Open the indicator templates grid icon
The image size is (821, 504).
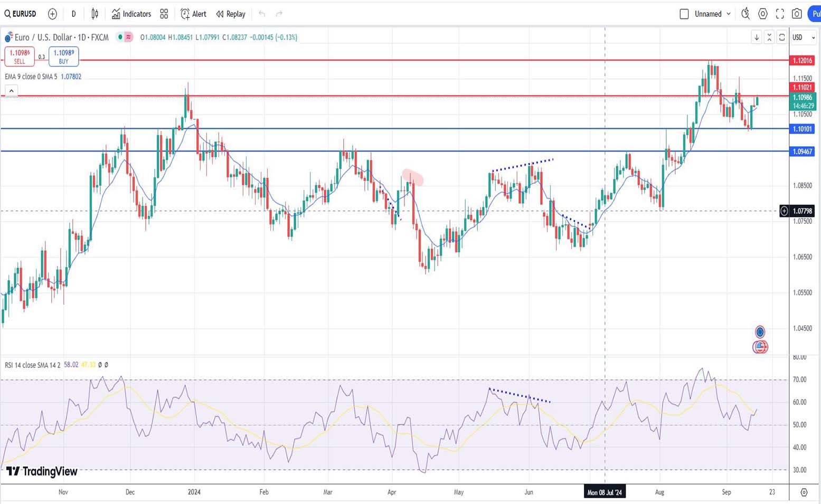pyautogui.click(x=164, y=14)
